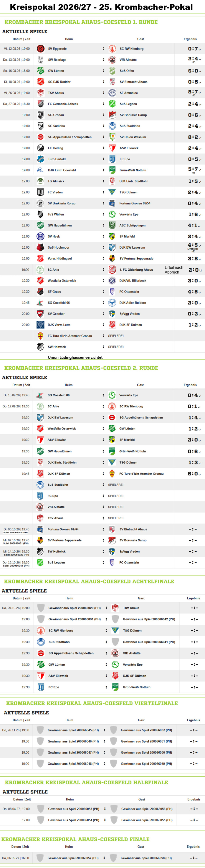Viewport: 205px width, 868px height.
Task: Click the SW Holtwick crest in 1. Runde
Action: click(40, 347)
